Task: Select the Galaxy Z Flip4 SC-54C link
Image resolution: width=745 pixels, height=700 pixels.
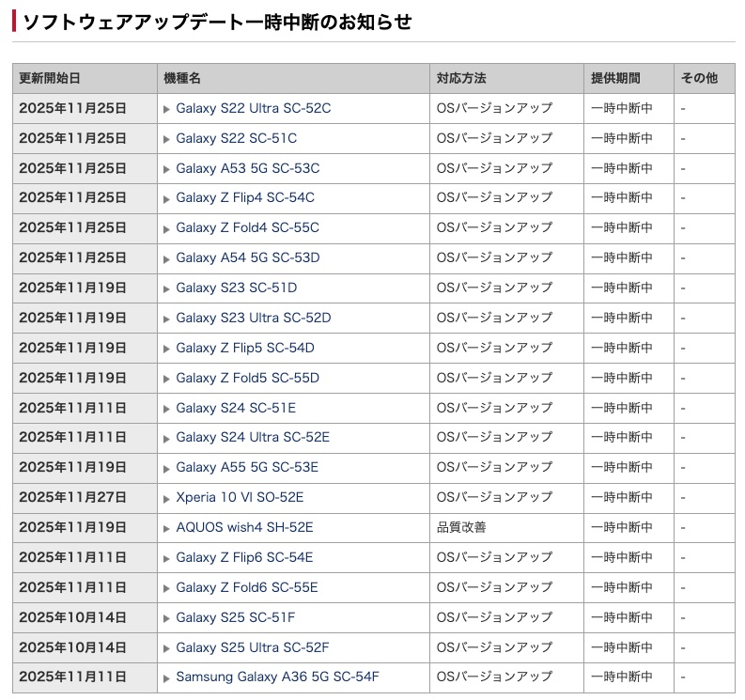Action: click(x=244, y=198)
